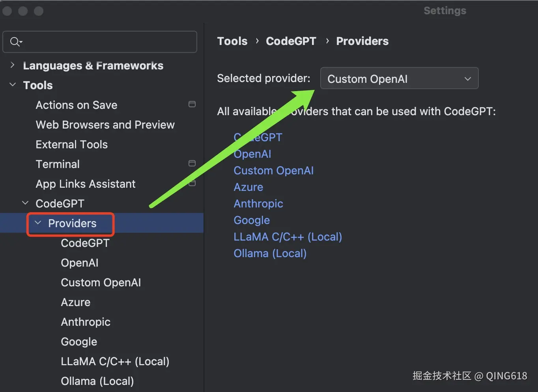Select External Tools in the sidebar

[x=71, y=145]
